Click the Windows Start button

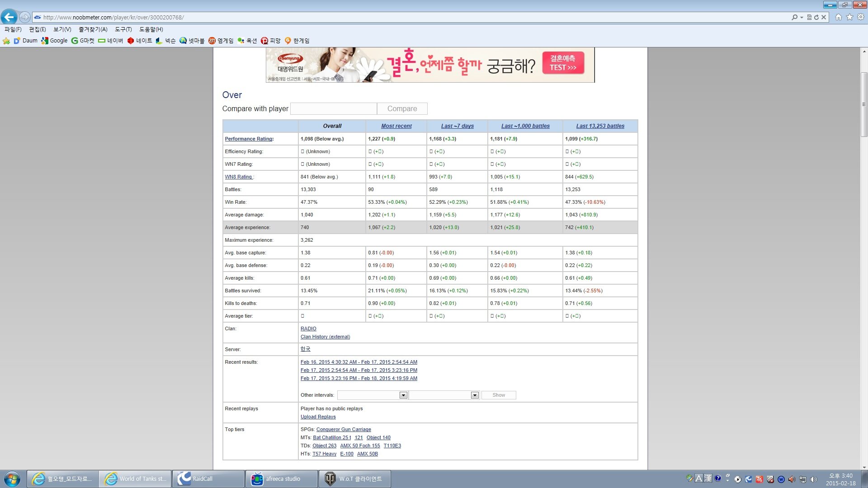(12, 479)
